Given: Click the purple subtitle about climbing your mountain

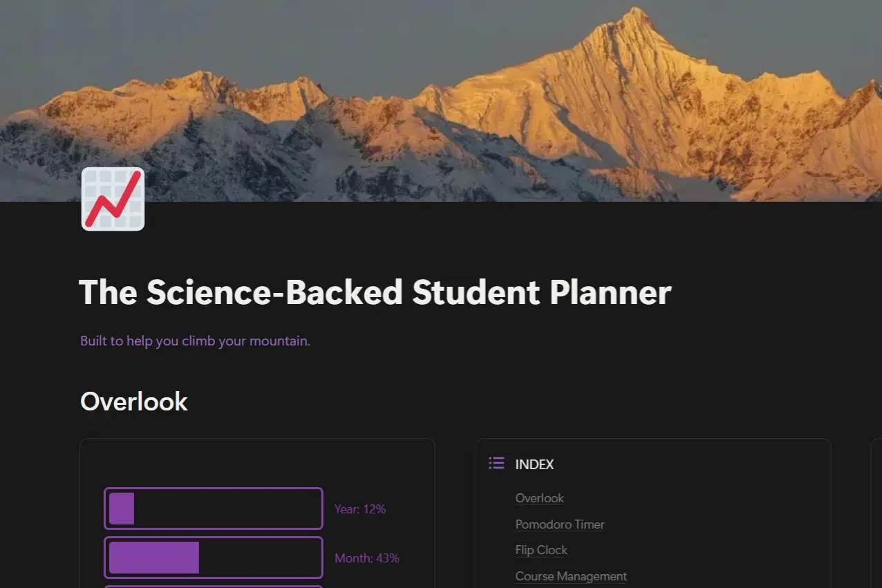Looking at the screenshot, I should pos(195,341).
